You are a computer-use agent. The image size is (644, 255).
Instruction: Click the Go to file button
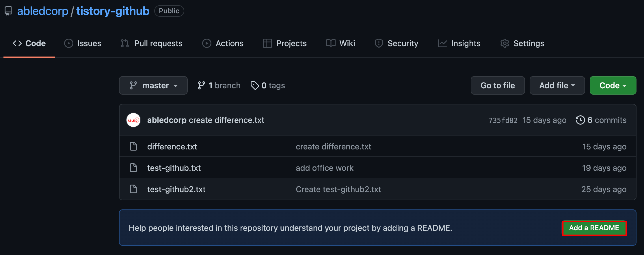tap(498, 85)
